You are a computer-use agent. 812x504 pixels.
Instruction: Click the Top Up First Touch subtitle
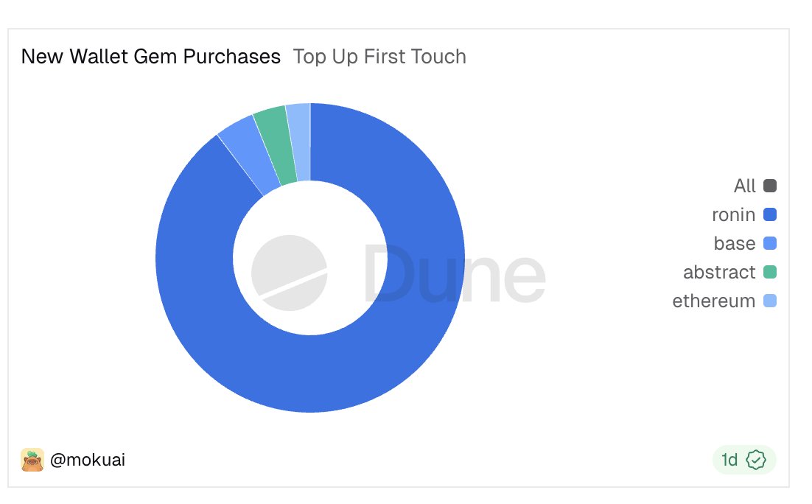379,57
